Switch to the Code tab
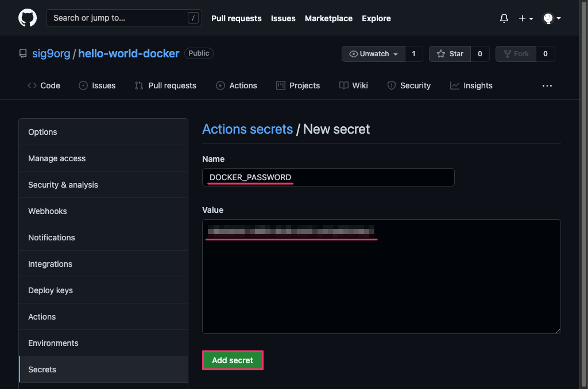 tap(44, 85)
